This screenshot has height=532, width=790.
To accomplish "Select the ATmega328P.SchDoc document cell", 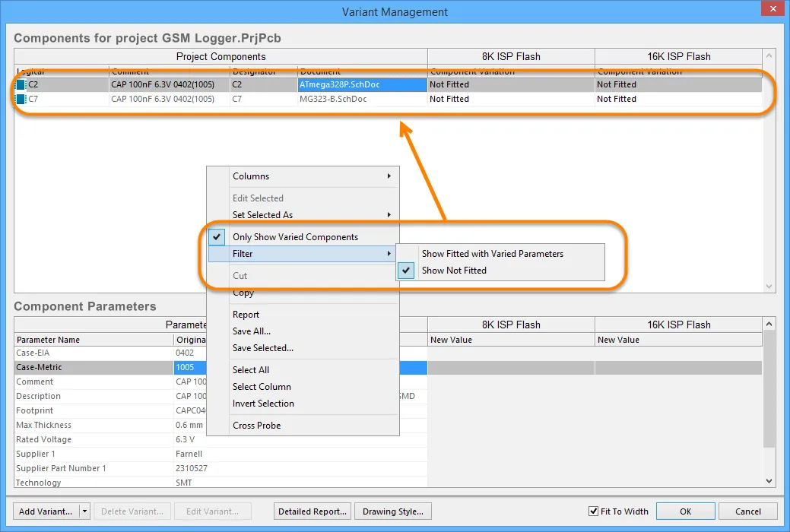I will 362,84.
